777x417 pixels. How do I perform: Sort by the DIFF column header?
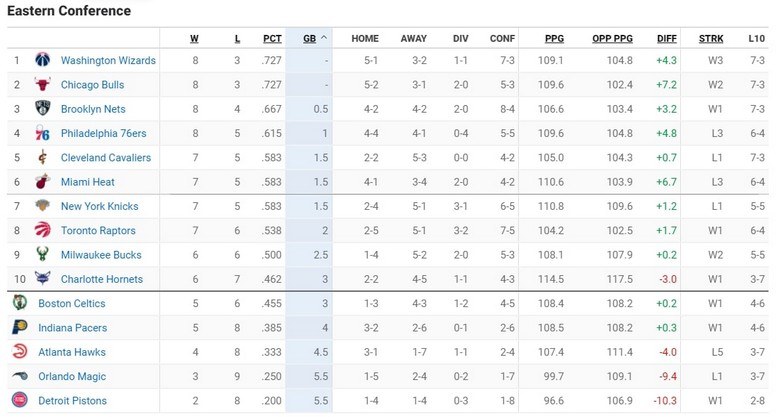point(667,39)
